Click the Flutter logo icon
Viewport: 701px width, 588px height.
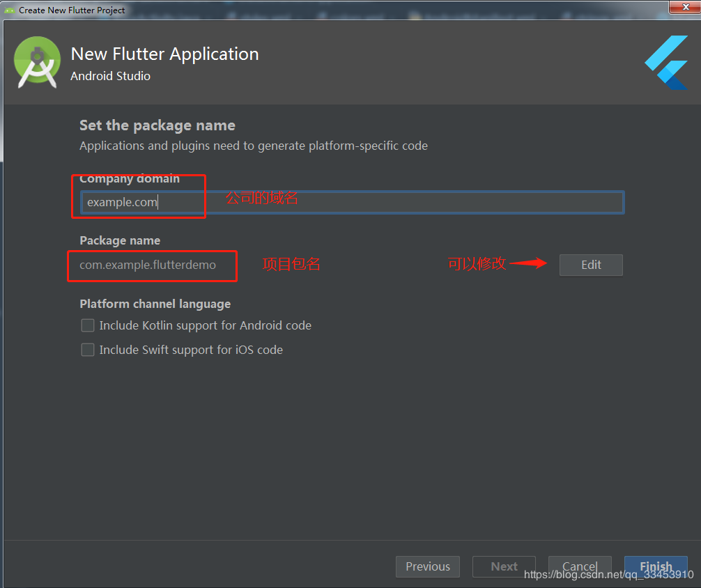click(x=666, y=63)
